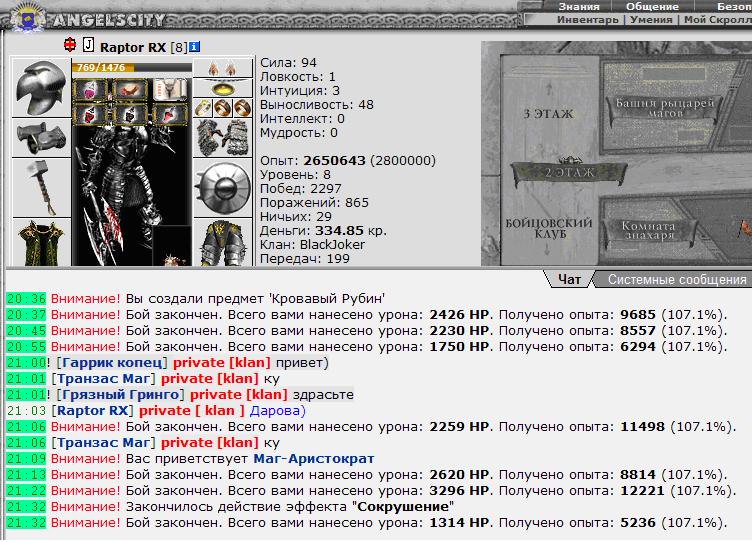The width and height of the screenshot is (752, 542).
Task: Click the yellow gem amulet slot
Action: click(x=223, y=88)
